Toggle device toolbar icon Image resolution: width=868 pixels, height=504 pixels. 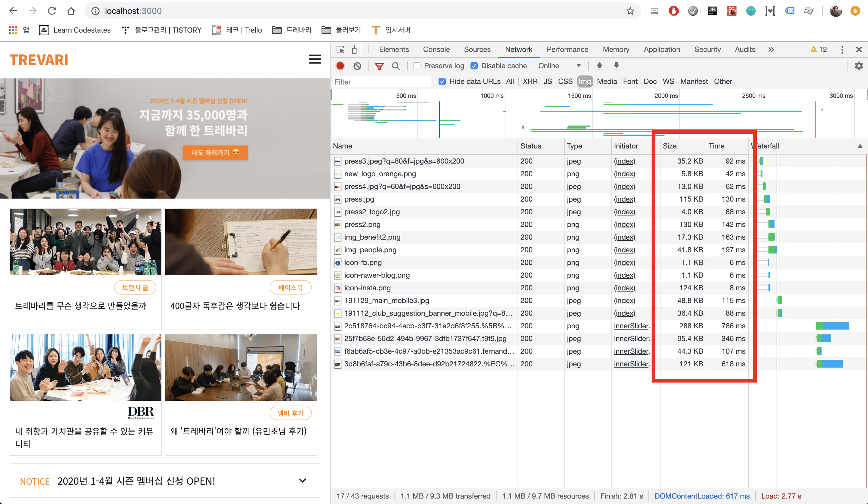356,49
